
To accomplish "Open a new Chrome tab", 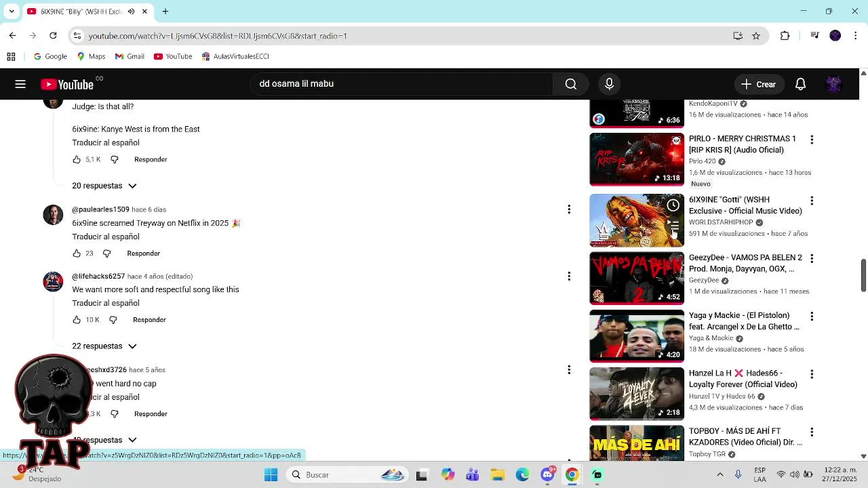I will click(x=165, y=12).
